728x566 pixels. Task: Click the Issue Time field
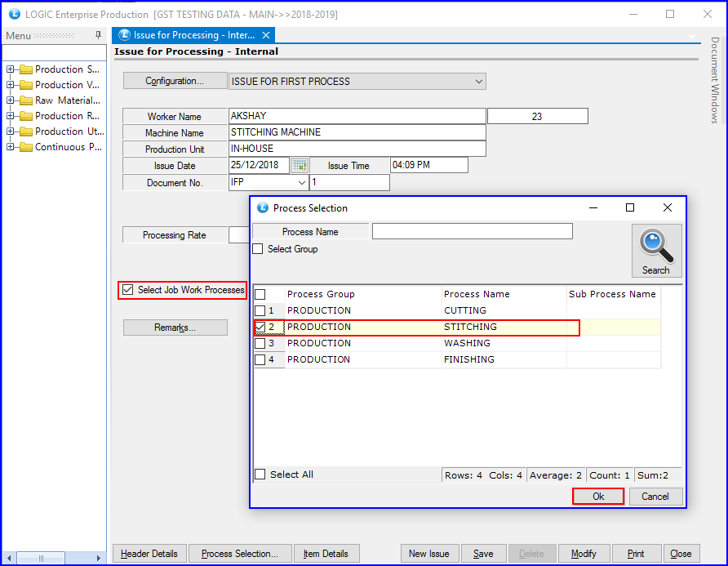(x=429, y=165)
